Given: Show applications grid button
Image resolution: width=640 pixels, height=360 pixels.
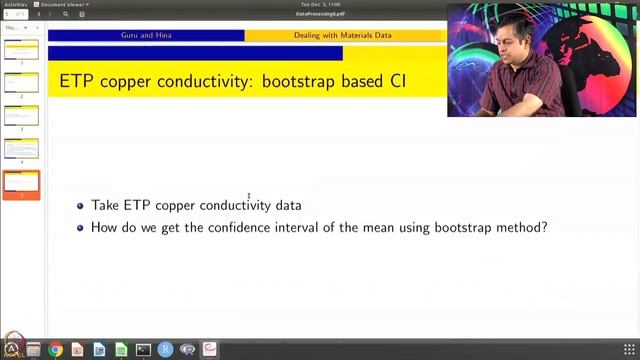Looking at the screenshot, I should point(629,349).
